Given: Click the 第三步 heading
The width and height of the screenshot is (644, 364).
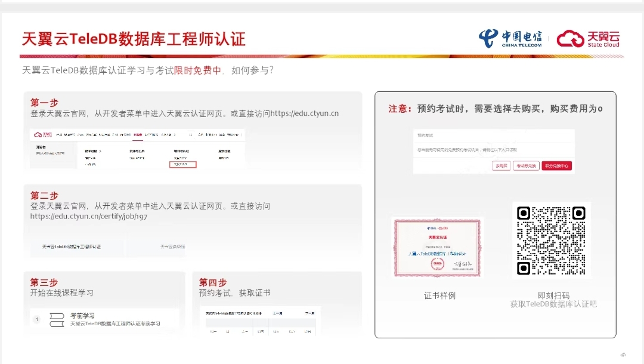Looking at the screenshot, I should coord(44,282).
